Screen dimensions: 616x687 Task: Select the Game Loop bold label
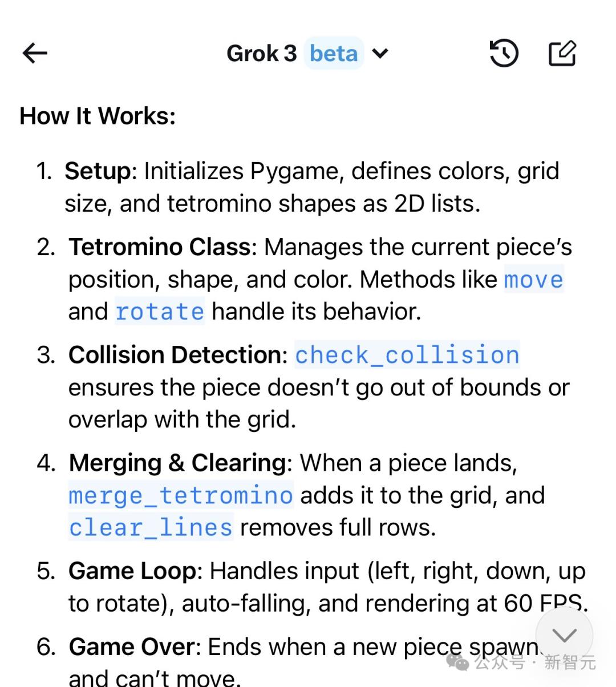[132, 571]
